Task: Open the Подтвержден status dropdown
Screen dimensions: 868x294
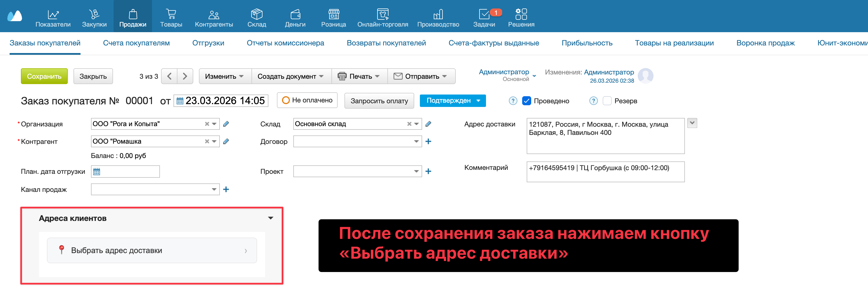Action: (x=453, y=100)
